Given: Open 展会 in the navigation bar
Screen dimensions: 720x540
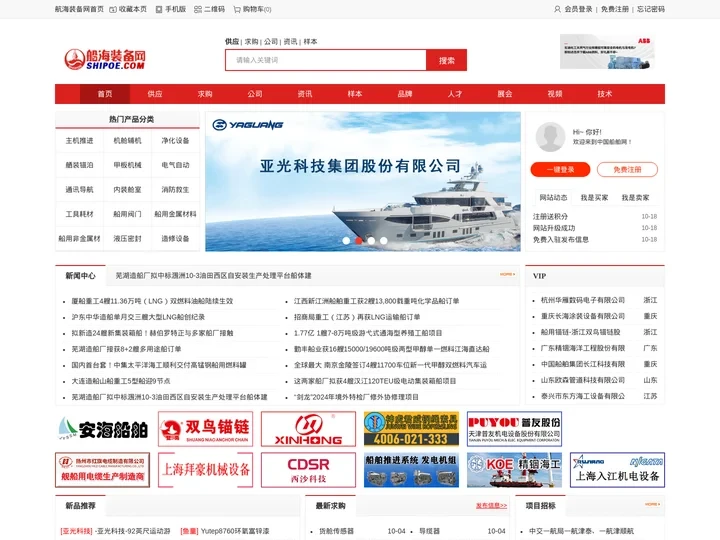Looking at the screenshot, I should click(x=505, y=94).
